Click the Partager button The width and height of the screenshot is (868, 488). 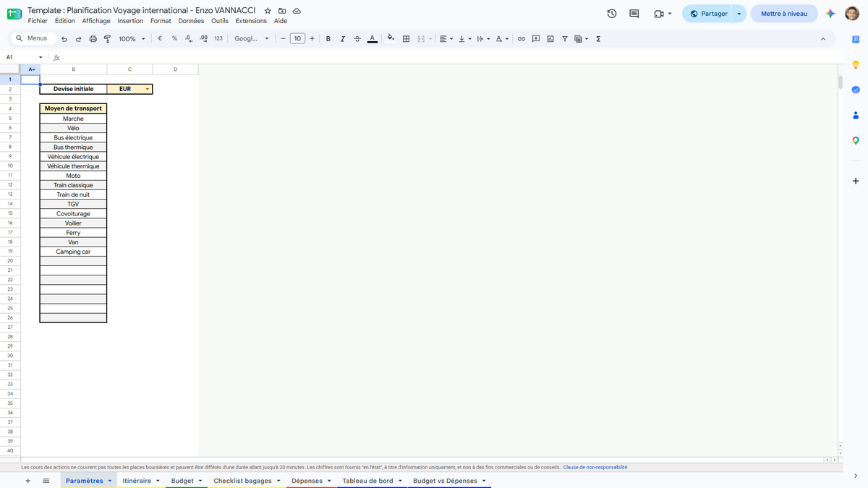pos(707,14)
